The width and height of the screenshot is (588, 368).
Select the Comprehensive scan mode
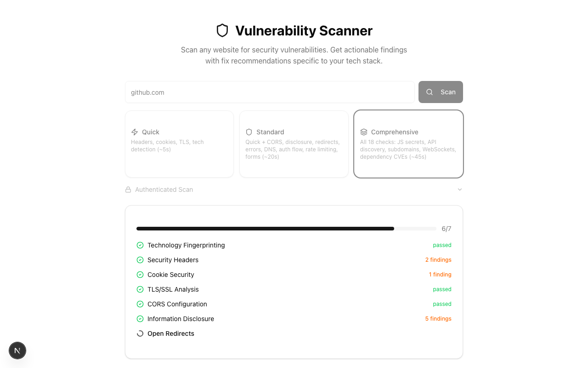click(408, 144)
